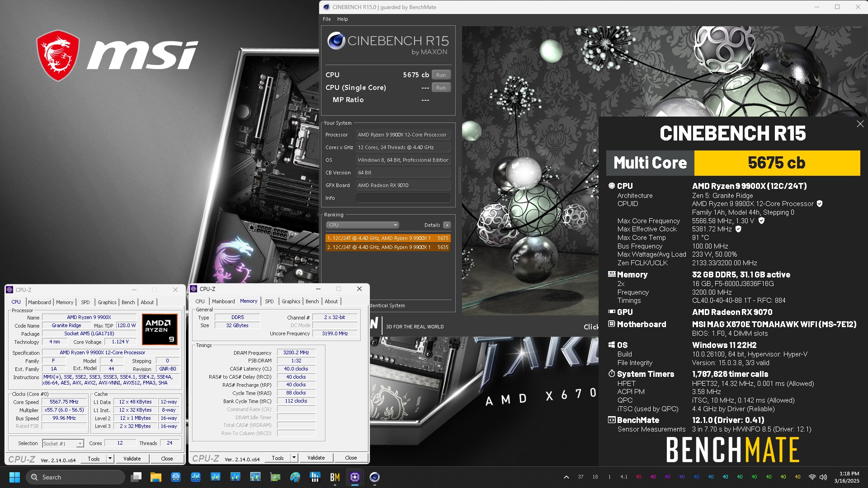Image resolution: width=868 pixels, height=488 pixels.
Task: Run the Cinebench CPU multi-core test
Action: pyautogui.click(x=441, y=75)
